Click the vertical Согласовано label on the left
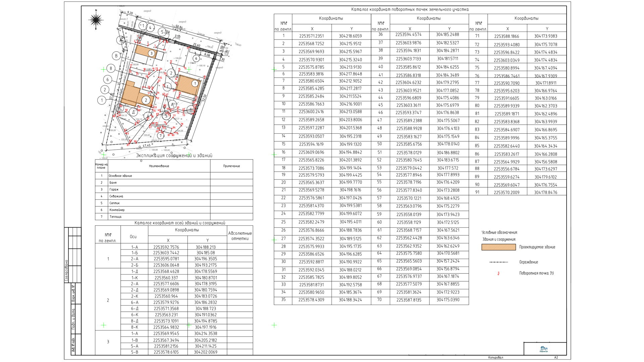Screen dimensions: 644x362 (66, 270)
